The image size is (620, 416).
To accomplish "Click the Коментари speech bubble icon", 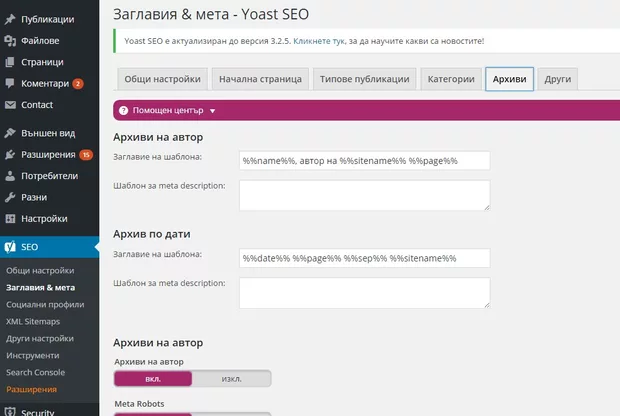I will click(10, 83).
